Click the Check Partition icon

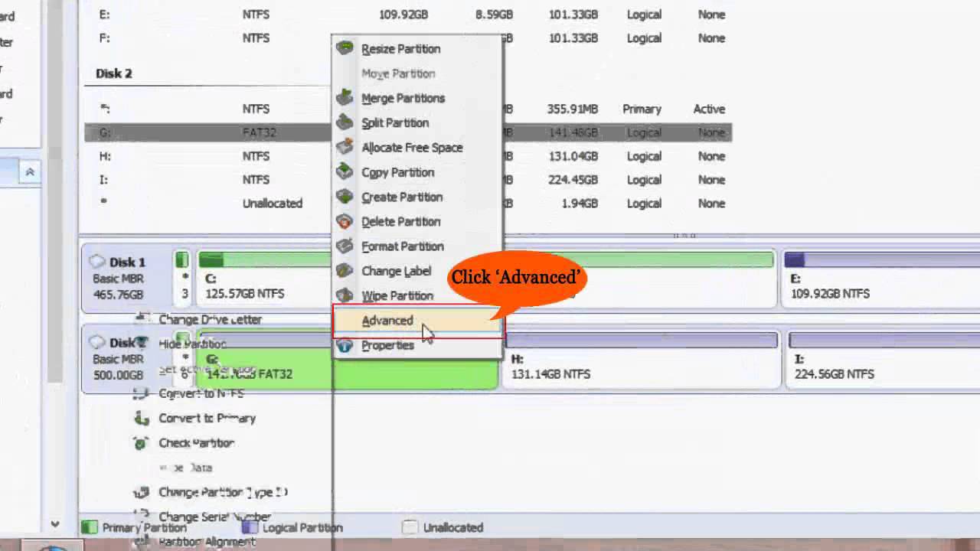click(x=141, y=443)
